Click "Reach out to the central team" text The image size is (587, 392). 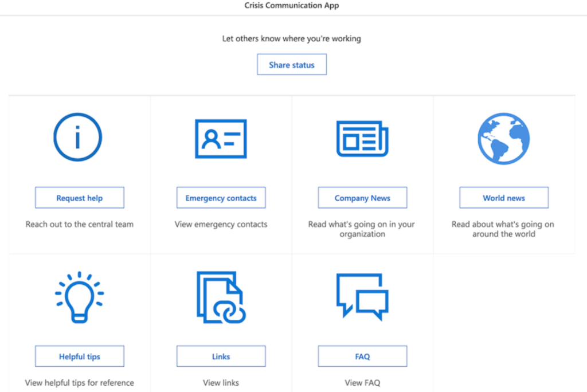point(79,224)
